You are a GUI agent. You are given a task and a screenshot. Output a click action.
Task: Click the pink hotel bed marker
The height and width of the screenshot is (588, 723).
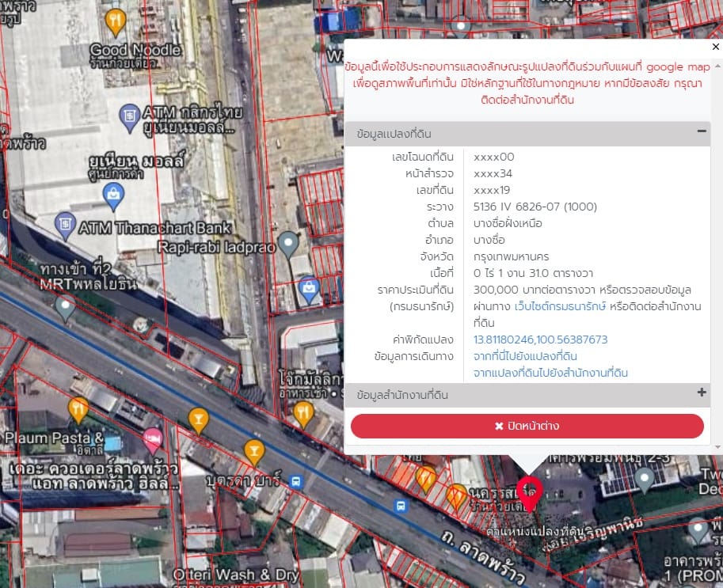[x=153, y=441]
